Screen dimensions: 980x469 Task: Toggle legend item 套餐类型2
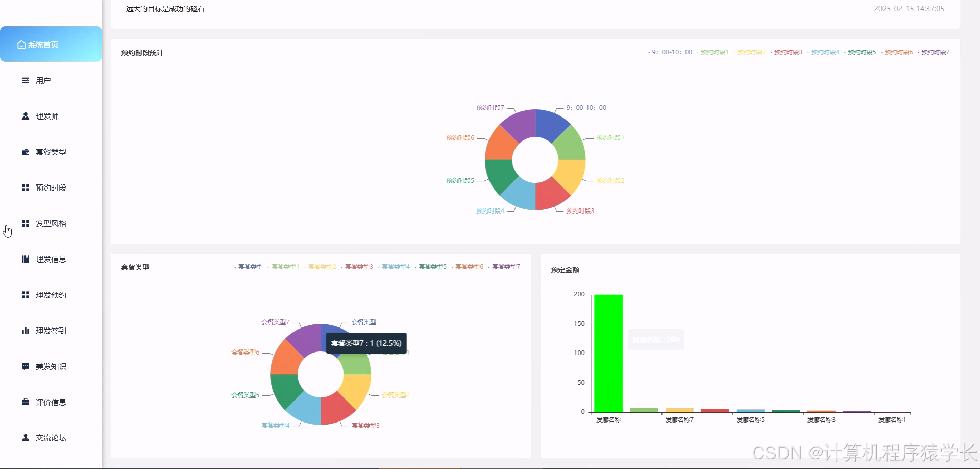point(321,267)
